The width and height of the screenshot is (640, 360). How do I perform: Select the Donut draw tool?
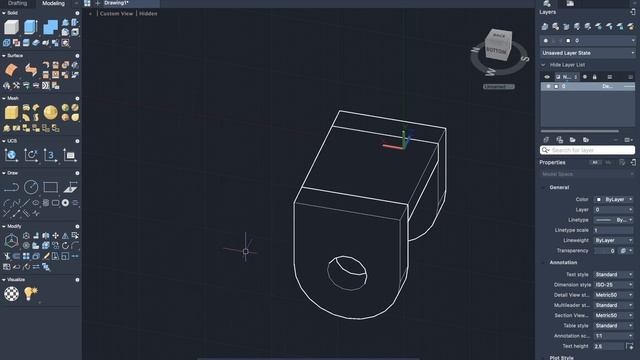65,202
